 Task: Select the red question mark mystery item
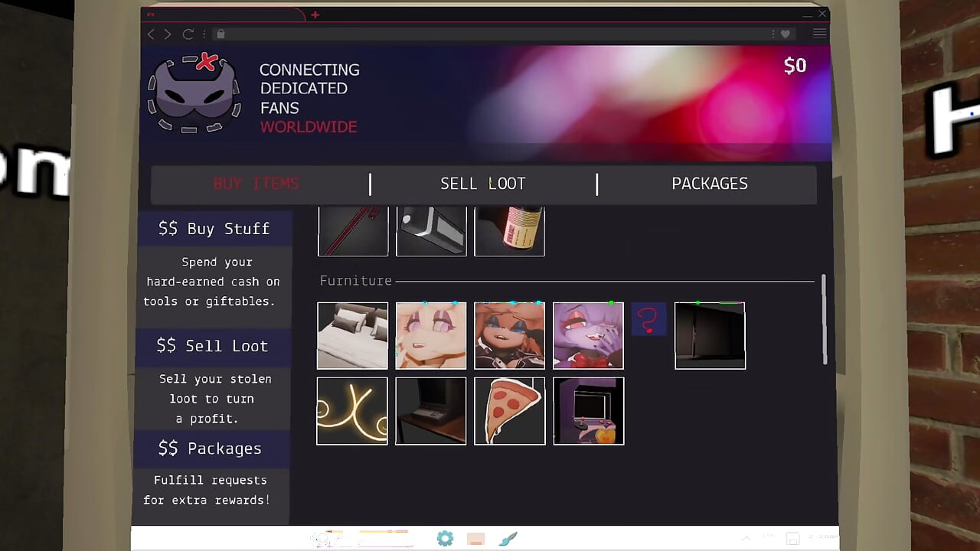648,319
